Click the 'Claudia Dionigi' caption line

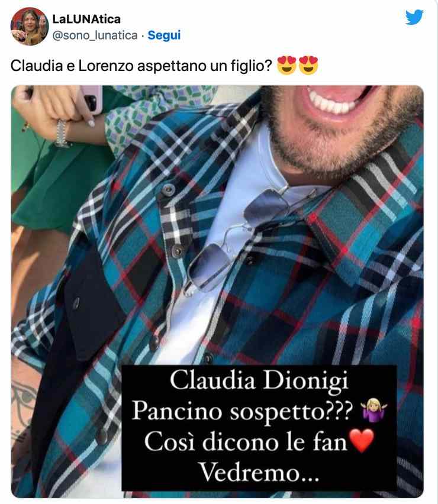(x=259, y=381)
